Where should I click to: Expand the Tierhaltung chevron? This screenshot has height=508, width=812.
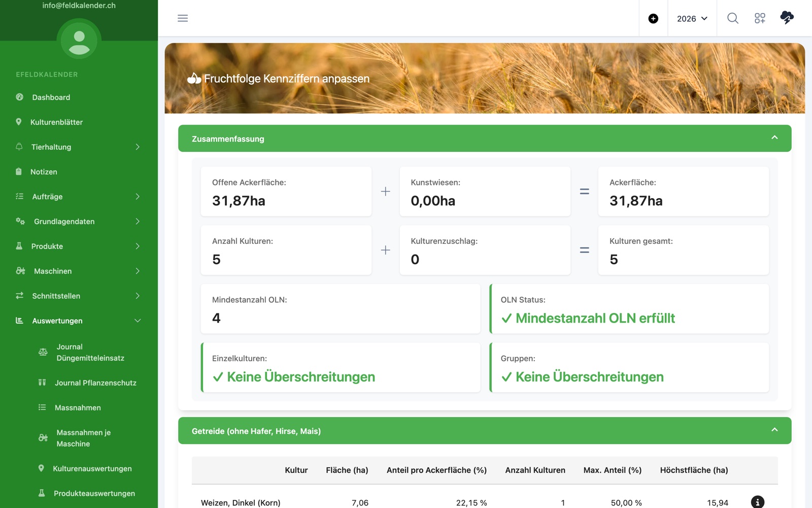pos(138,147)
